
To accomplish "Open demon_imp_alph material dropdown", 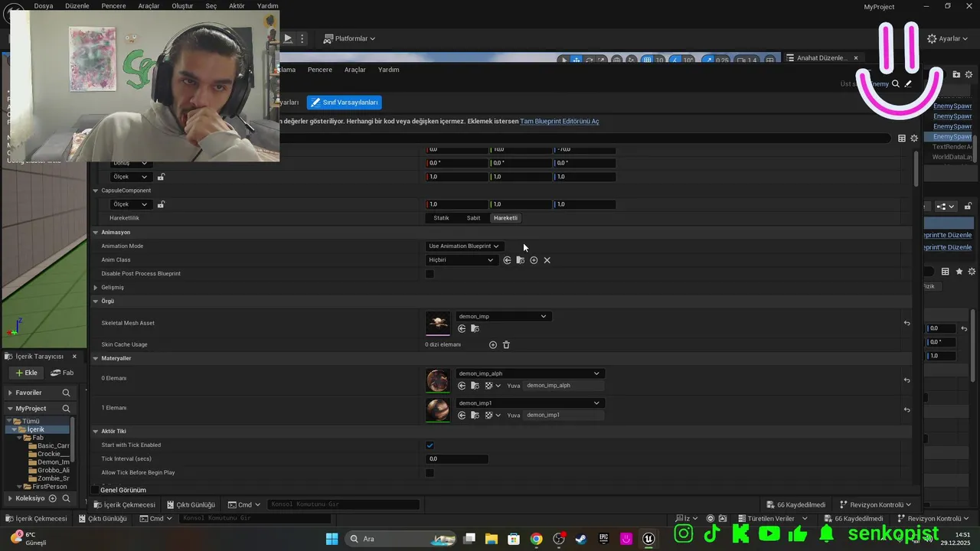I will point(529,373).
